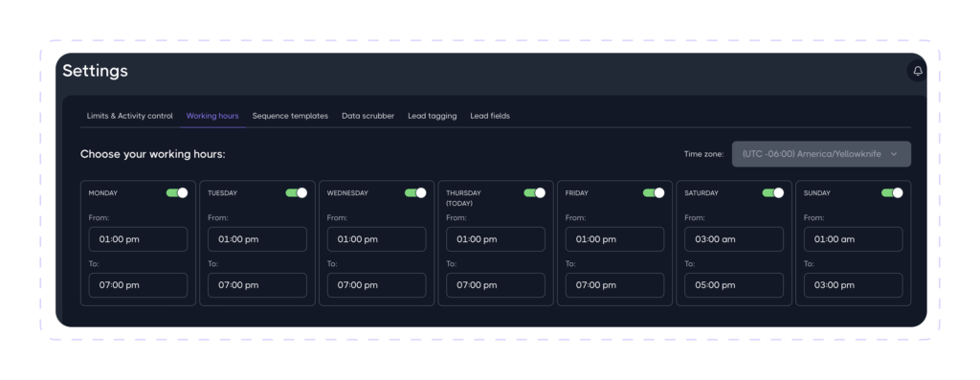Open the Time zone dropdown
Screen dimensions: 980x380
pyautogui.click(x=821, y=154)
